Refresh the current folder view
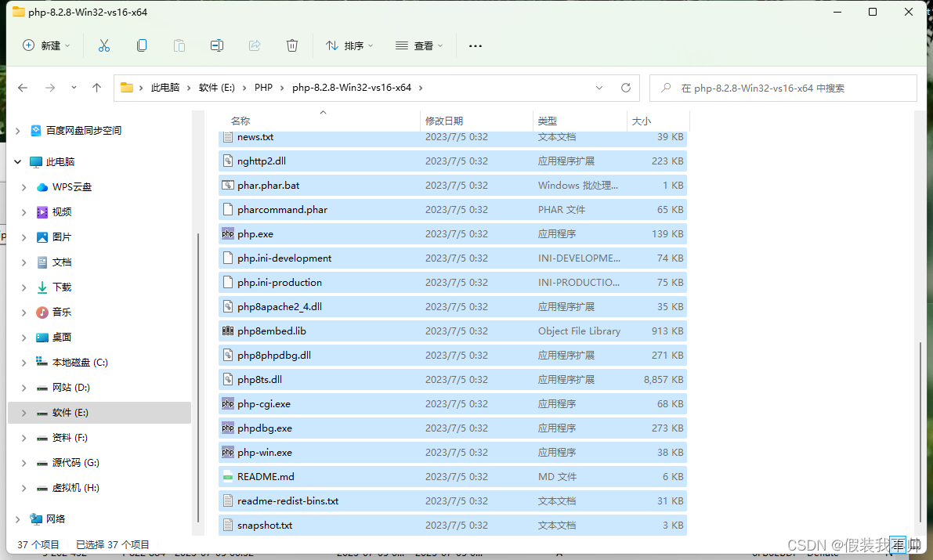 (626, 88)
